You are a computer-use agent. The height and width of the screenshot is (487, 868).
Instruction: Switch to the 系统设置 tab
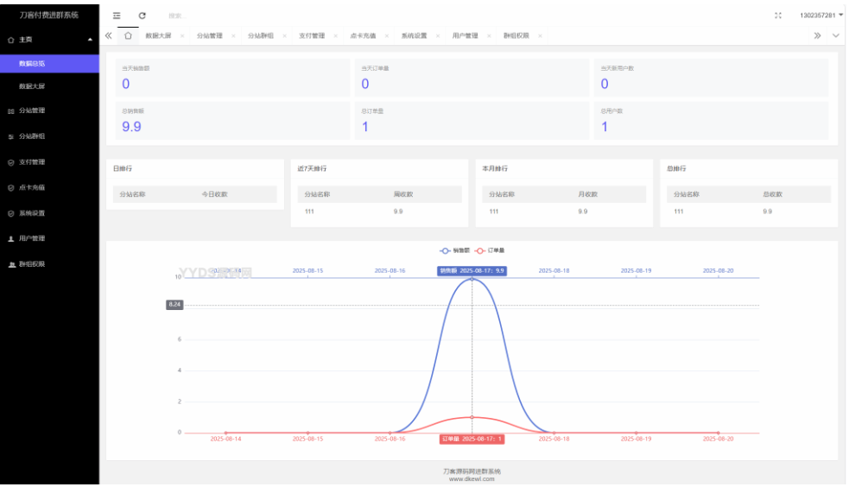pyautogui.click(x=414, y=36)
